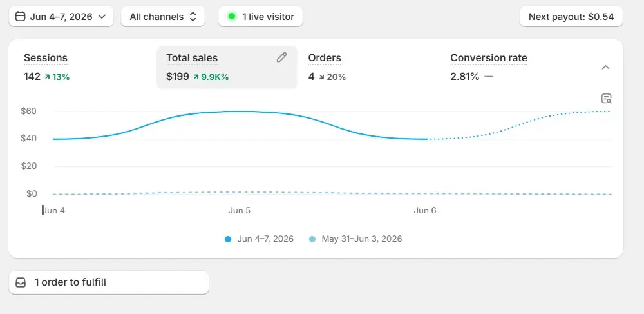Click the $60 y-axis label
The width and height of the screenshot is (644, 314).
pyautogui.click(x=29, y=112)
